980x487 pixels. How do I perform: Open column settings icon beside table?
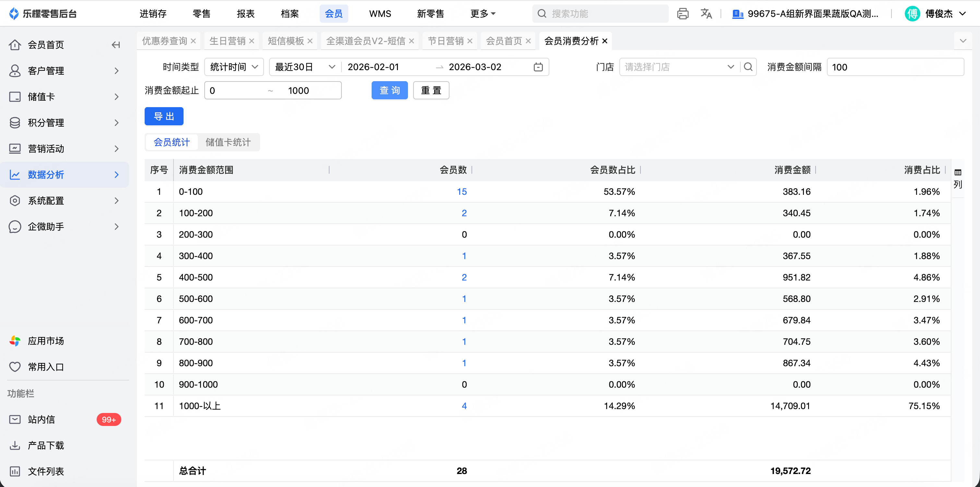[x=958, y=172]
